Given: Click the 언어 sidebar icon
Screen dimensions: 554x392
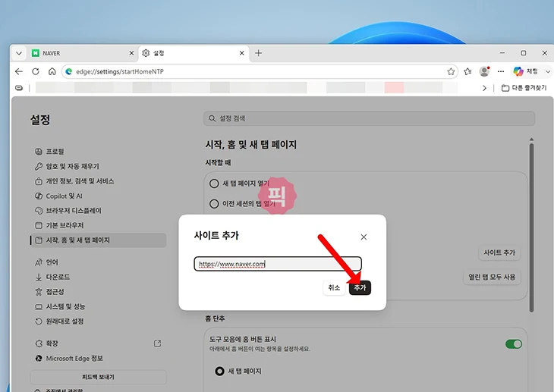Looking at the screenshot, I should (x=39, y=262).
